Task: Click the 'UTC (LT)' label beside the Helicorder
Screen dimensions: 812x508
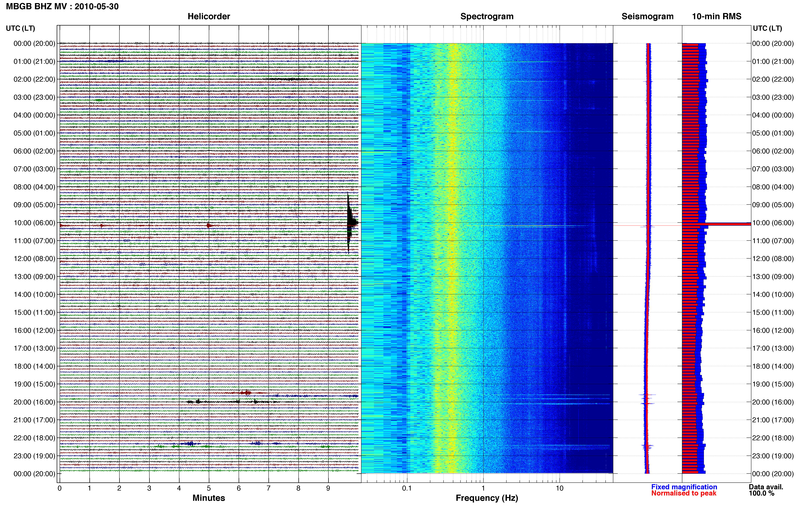Action: 21,28
